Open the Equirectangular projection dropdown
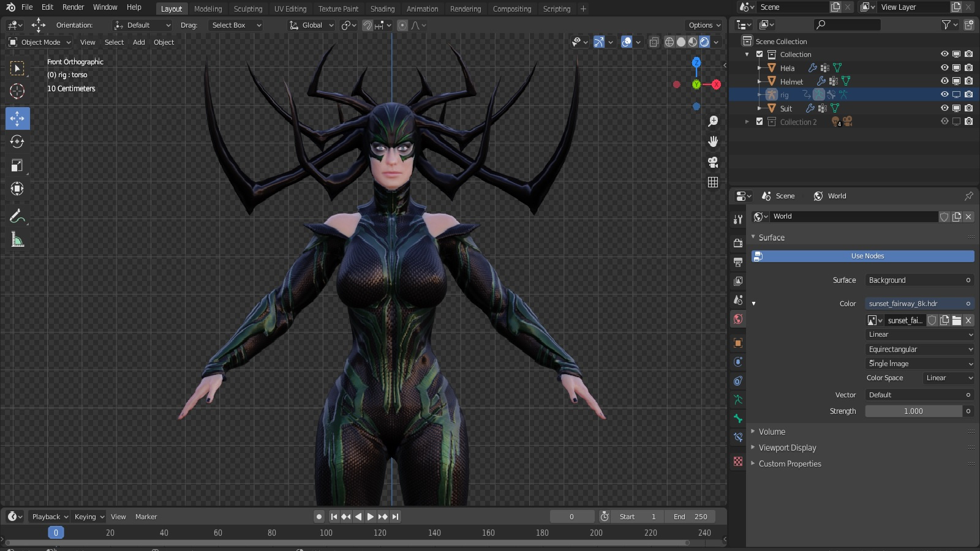Image resolution: width=980 pixels, height=551 pixels. [x=919, y=349]
